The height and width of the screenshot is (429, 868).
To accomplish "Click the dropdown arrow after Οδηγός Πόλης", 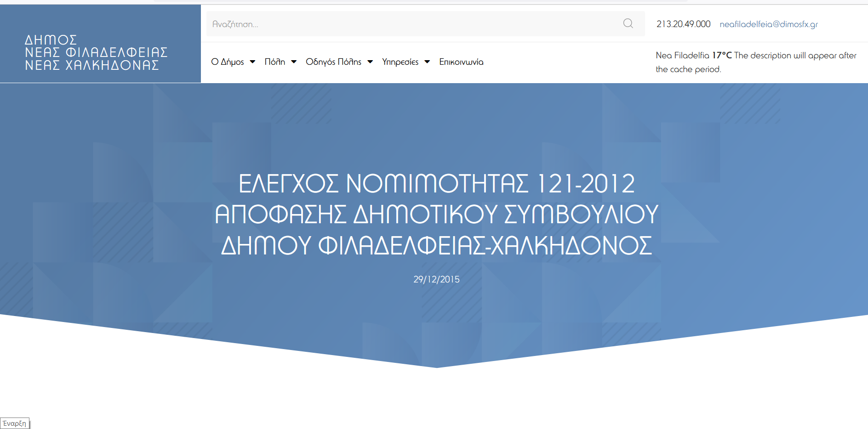I will [370, 62].
